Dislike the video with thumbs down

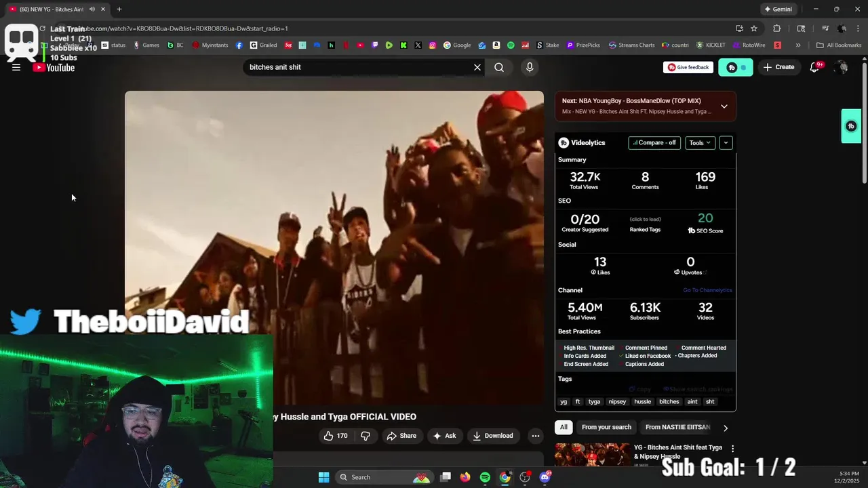[366, 436]
